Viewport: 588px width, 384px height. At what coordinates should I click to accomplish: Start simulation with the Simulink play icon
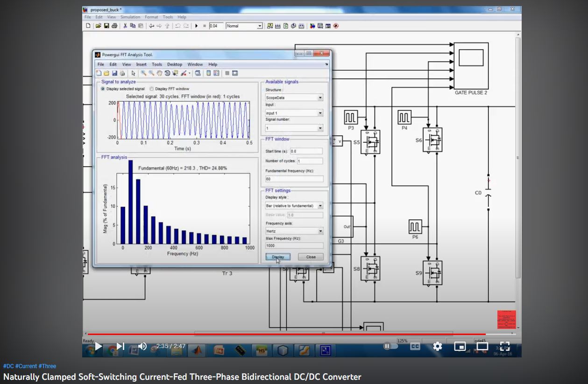click(x=197, y=26)
